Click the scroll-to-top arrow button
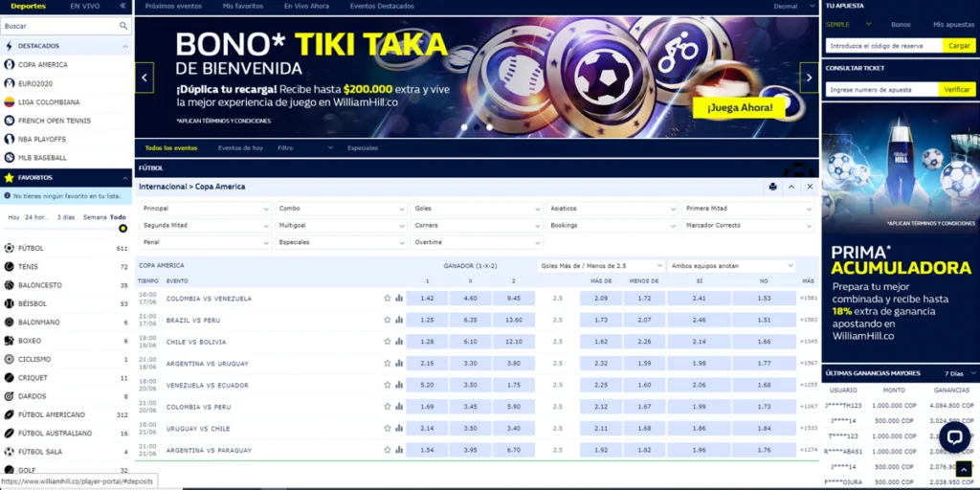Screen dimensions: 980x490 (x=964, y=469)
